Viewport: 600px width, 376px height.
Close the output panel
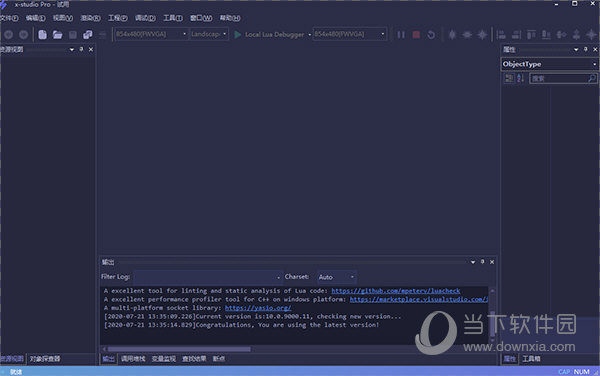pos(492,262)
